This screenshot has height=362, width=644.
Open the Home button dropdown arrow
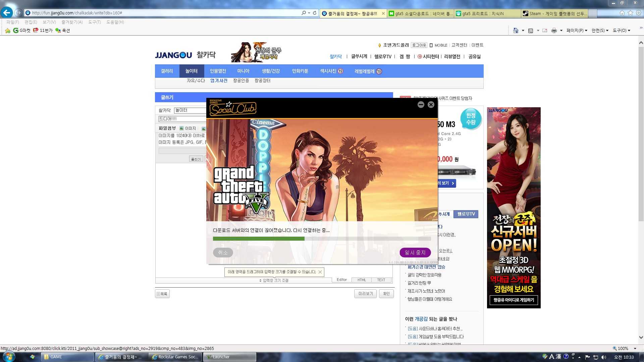(x=523, y=31)
